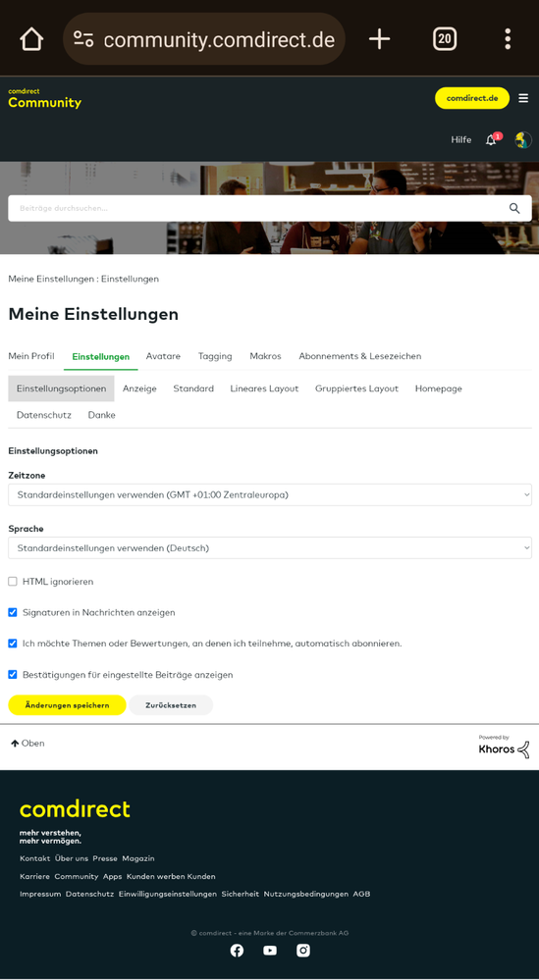Uncheck Signaturen in Nachrichten anzeigen

[13, 612]
